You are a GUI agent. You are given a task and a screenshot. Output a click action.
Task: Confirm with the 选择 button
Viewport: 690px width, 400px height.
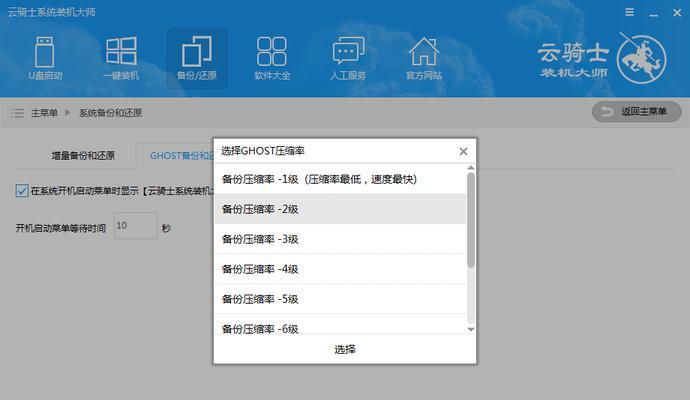[345, 349]
